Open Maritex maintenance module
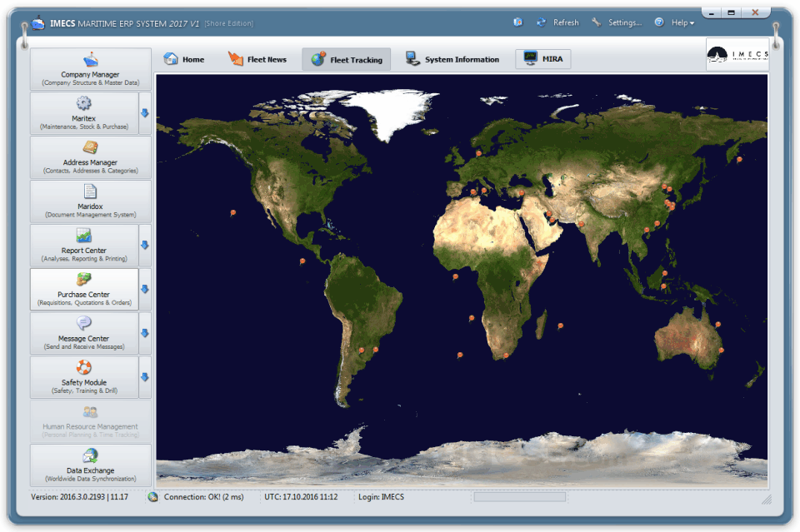Viewport: 800px width, 532px height. point(84,113)
